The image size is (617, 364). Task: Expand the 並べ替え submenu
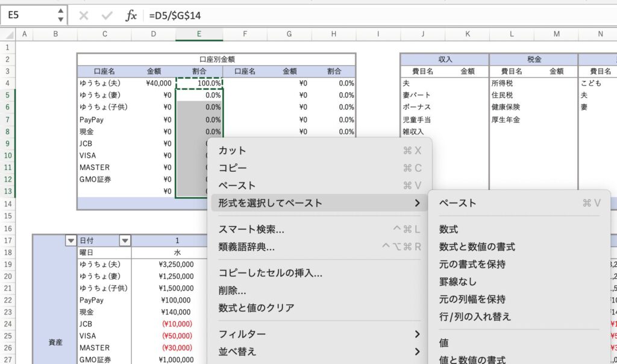(x=417, y=351)
